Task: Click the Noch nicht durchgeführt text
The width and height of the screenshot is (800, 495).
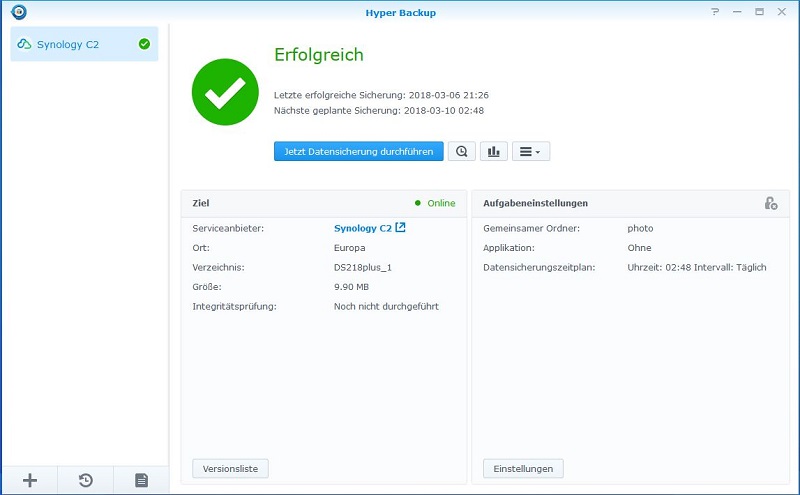Action: pos(386,306)
